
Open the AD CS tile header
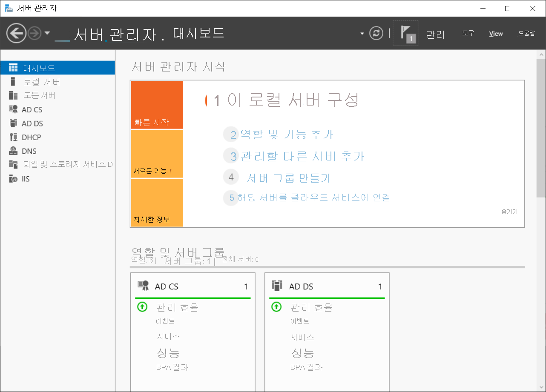pyautogui.click(x=193, y=286)
